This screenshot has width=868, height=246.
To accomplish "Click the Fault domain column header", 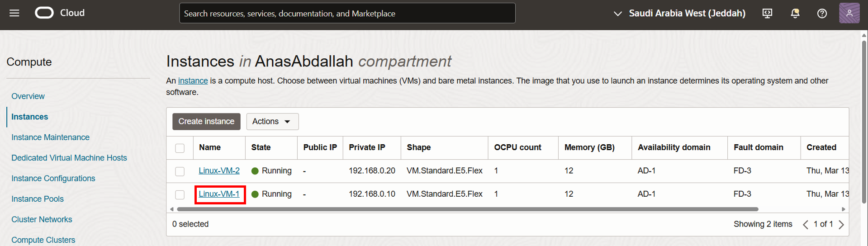I will click(x=759, y=147).
